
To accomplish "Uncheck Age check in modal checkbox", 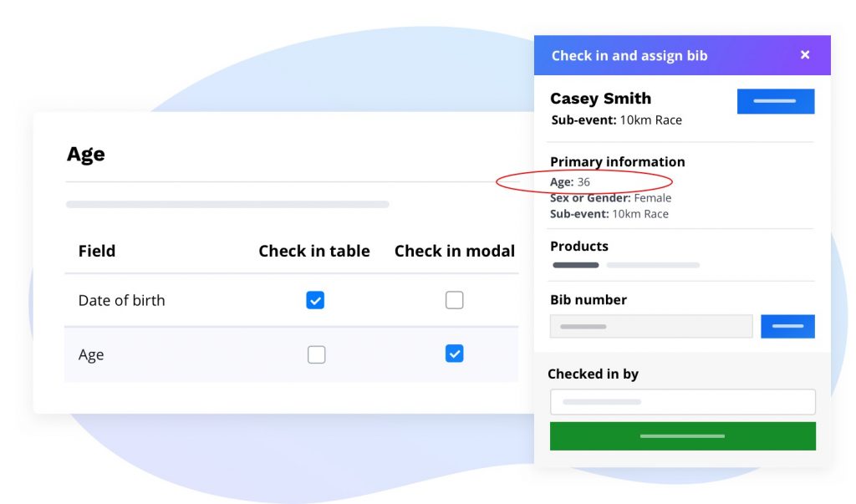I will [454, 354].
